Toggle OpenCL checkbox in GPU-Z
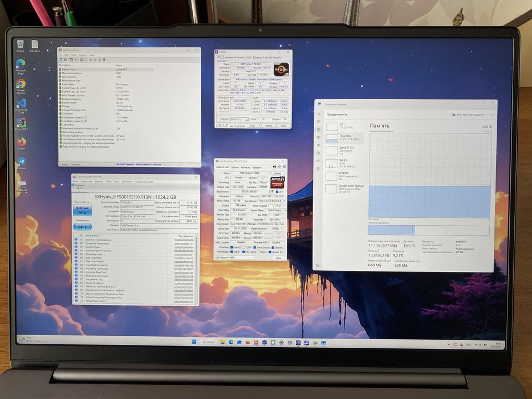This screenshot has height=399, width=532. click(x=232, y=248)
